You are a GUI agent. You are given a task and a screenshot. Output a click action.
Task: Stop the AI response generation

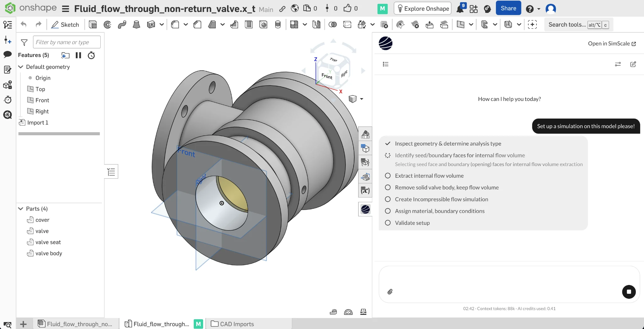coord(629,292)
